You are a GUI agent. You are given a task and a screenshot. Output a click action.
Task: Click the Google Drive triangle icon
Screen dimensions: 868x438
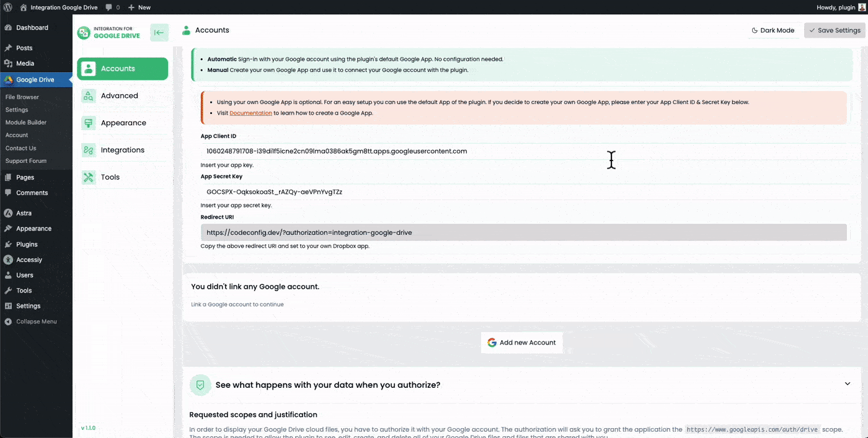8,80
